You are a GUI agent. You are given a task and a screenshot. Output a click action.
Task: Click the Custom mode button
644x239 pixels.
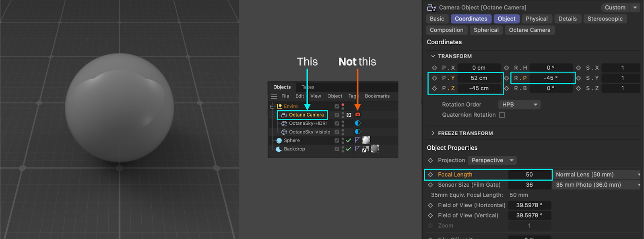(615, 8)
